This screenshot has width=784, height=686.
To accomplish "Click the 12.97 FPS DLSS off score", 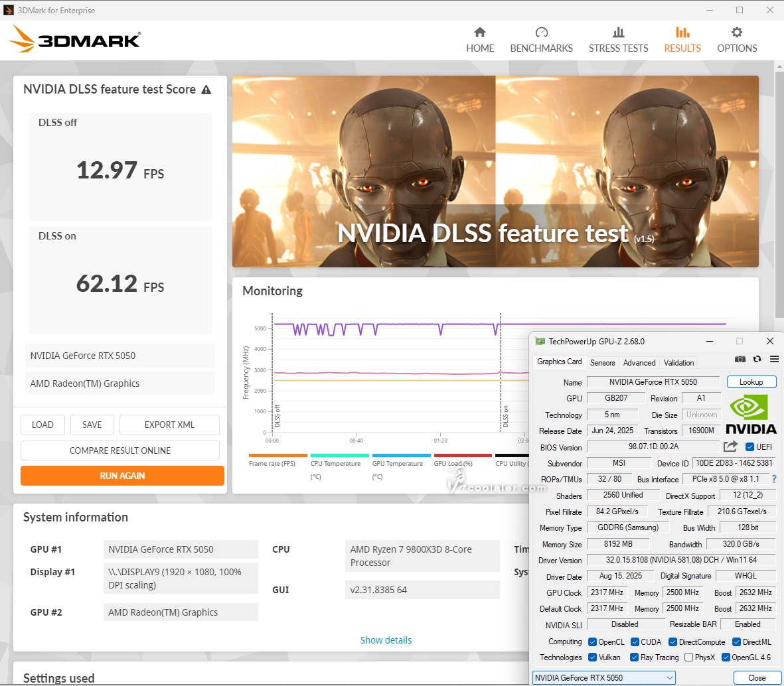I will coord(120,171).
